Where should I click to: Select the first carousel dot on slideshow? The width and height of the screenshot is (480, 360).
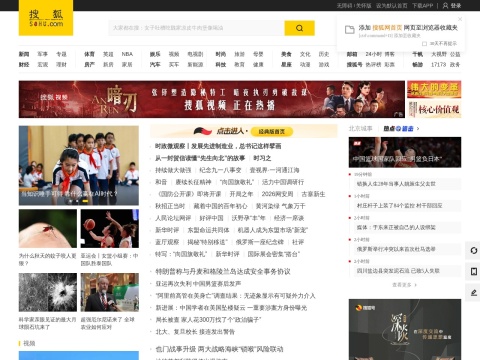point(70,201)
